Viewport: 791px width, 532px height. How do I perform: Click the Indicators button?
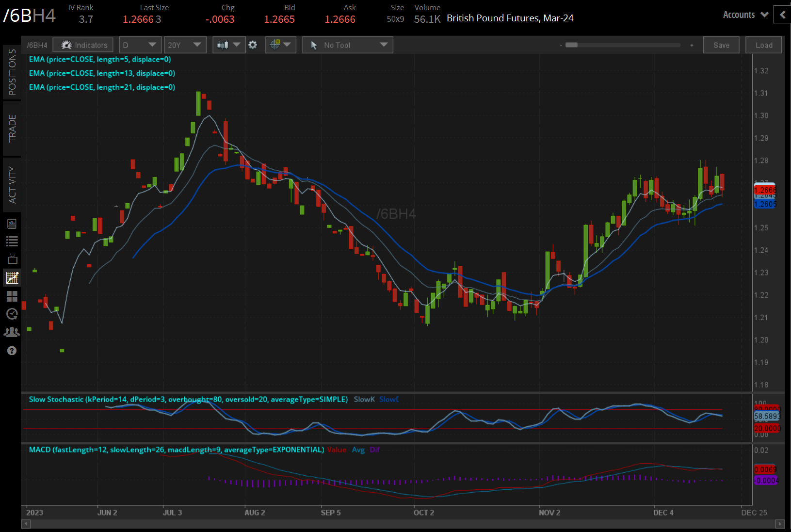(x=83, y=45)
